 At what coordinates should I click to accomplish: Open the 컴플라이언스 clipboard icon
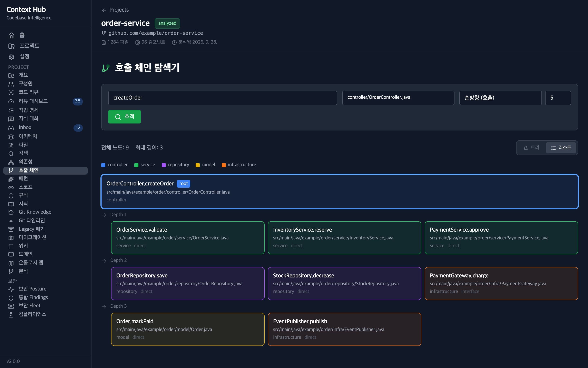(x=11, y=315)
